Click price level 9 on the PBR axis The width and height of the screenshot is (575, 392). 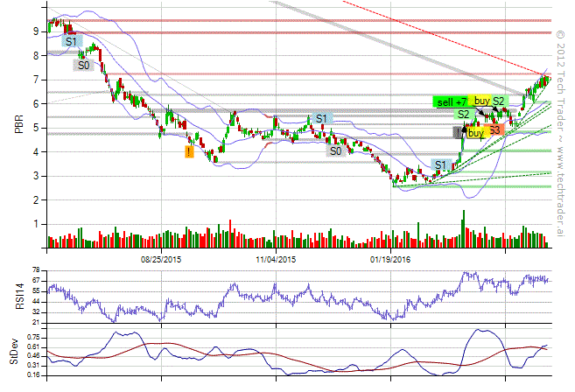[36, 31]
